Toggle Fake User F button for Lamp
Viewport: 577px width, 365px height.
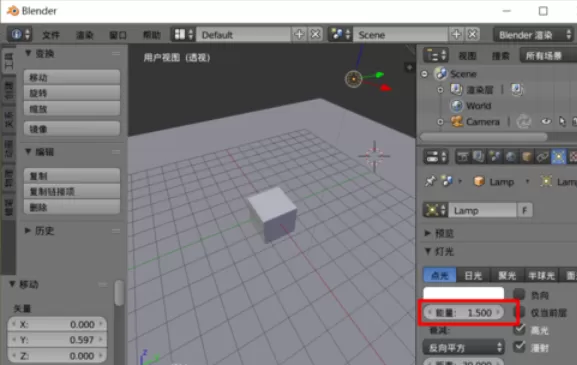pos(525,210)
